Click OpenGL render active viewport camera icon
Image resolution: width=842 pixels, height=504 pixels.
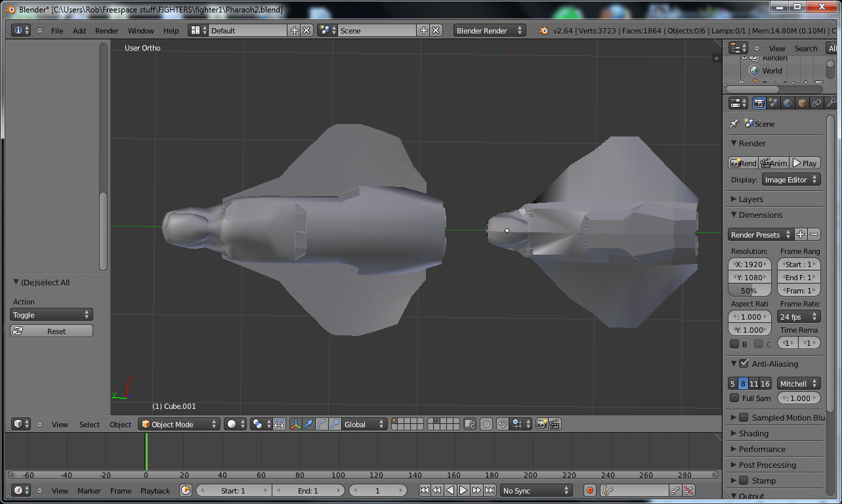pyautogui.click(x=542, y=425)
